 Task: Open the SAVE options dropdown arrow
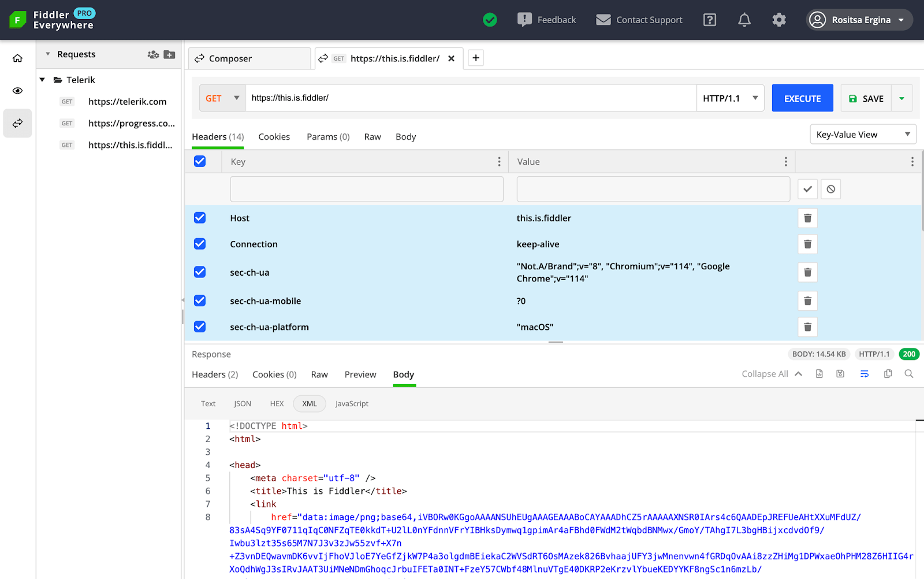902,98
